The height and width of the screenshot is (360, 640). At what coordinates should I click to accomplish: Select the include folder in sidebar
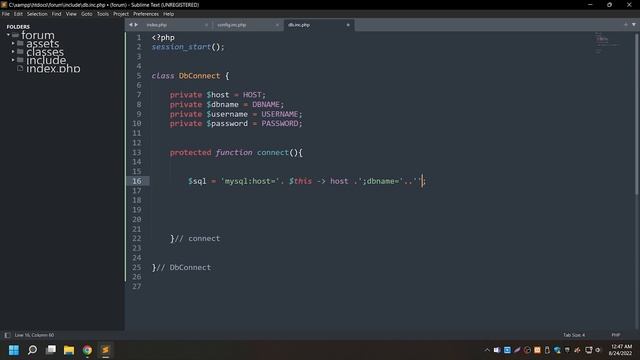46,60
